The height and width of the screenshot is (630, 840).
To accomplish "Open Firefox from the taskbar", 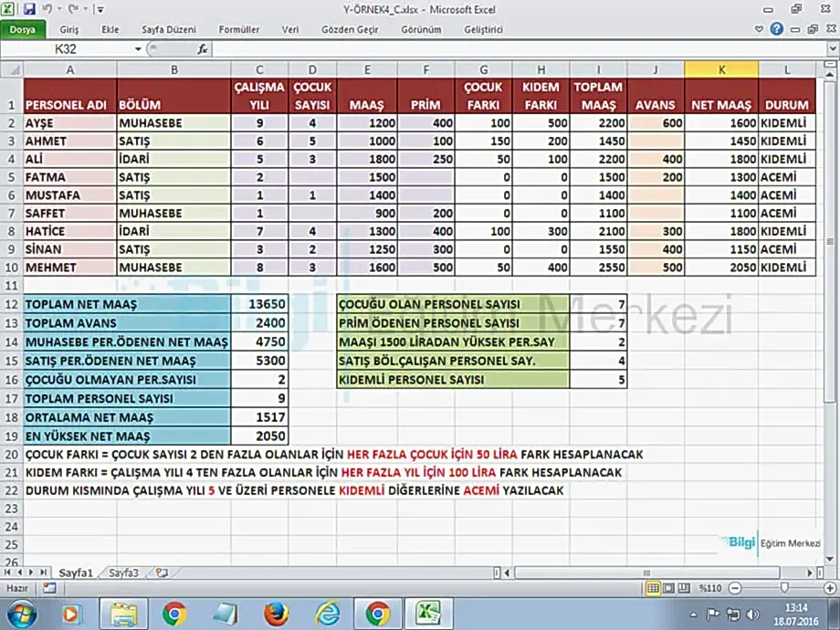I will (x=276, y=613).
